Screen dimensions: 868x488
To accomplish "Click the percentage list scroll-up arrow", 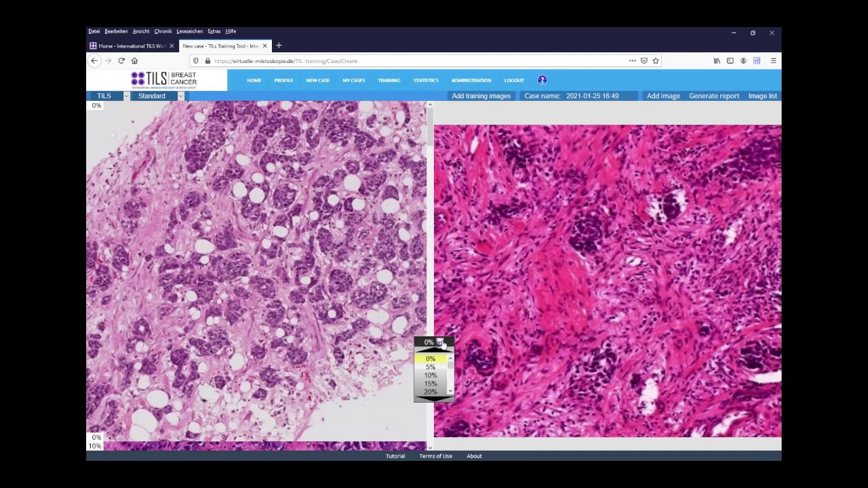I will pos(450,358).
